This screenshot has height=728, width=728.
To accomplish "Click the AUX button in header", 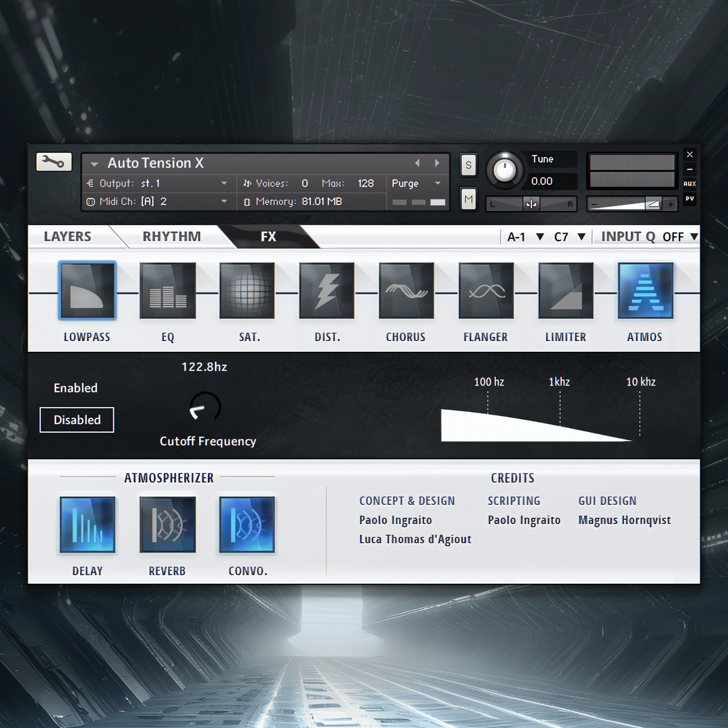I will (690, 184).
